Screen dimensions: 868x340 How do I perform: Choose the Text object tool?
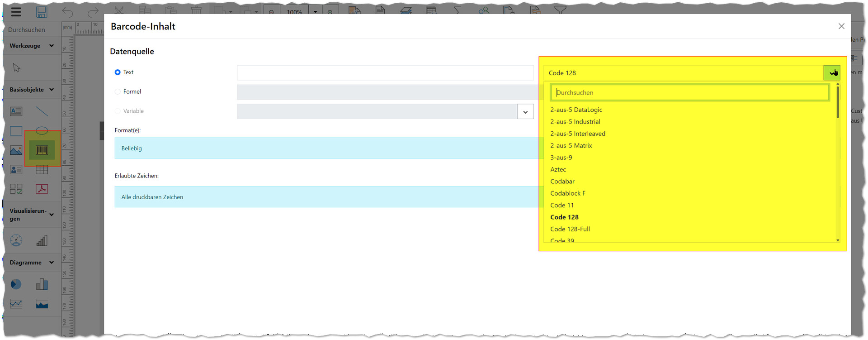[x=16, y=111]
